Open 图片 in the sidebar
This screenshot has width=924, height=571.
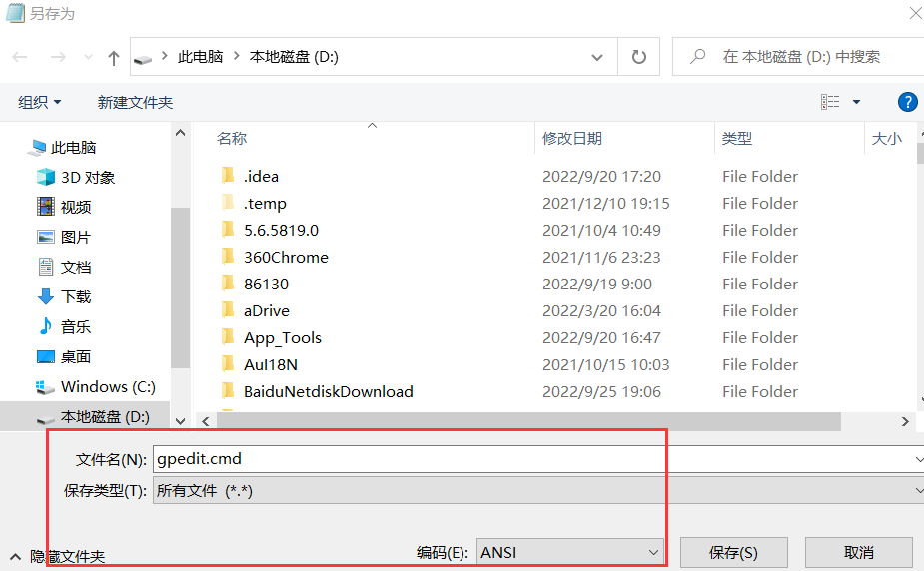tap(76, 237)
